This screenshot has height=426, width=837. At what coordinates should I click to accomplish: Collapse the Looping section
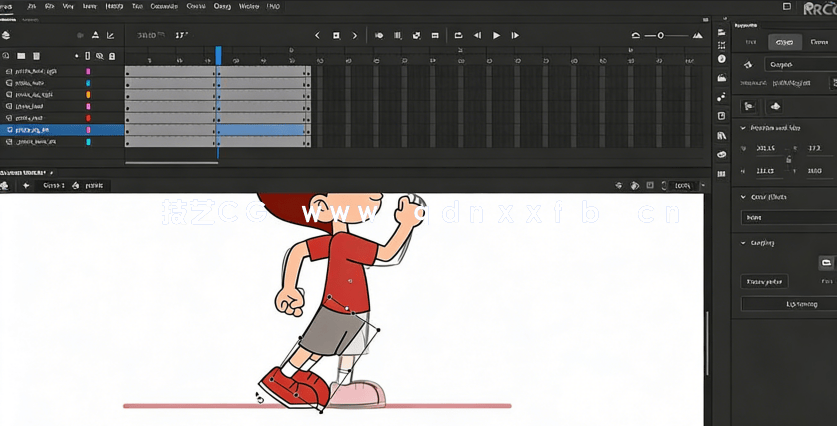pos(743,243)
